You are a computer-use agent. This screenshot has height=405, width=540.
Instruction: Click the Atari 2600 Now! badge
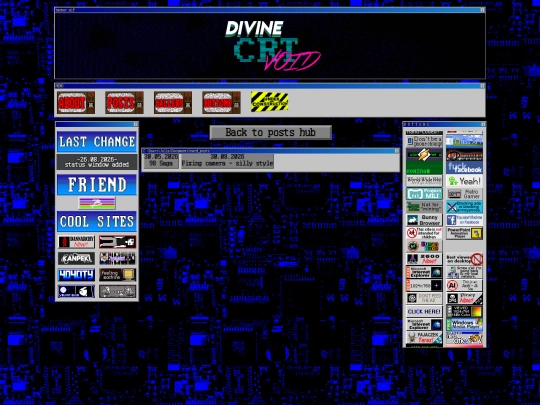424,259
